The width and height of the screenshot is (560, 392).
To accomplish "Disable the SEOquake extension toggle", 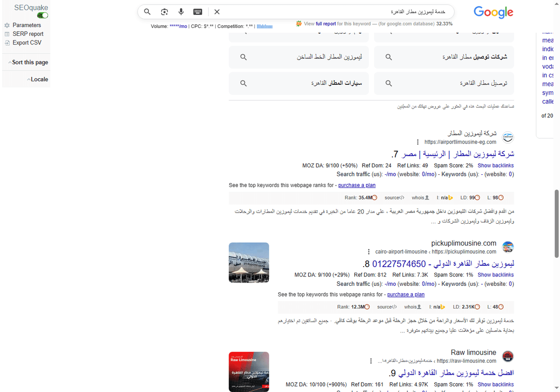I will pos(42,15).
